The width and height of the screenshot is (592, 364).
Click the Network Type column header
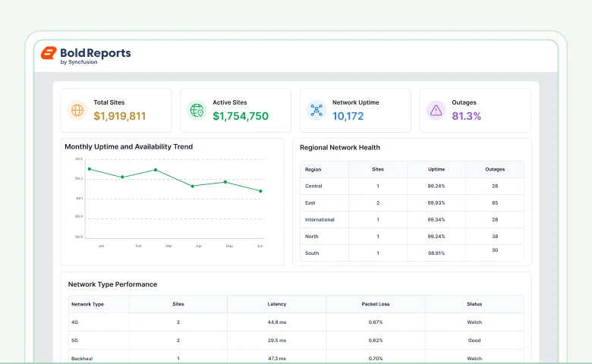pos(87,304)
